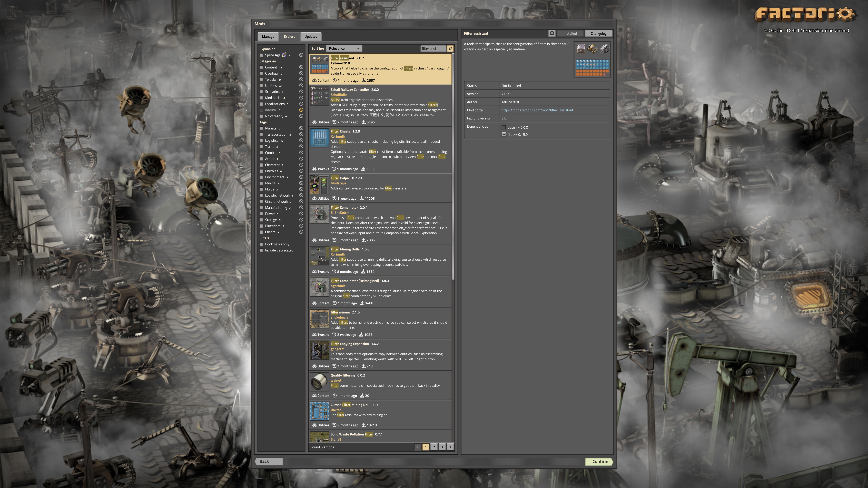
Task: Click the Back button
Action: (x=269, y=461)
